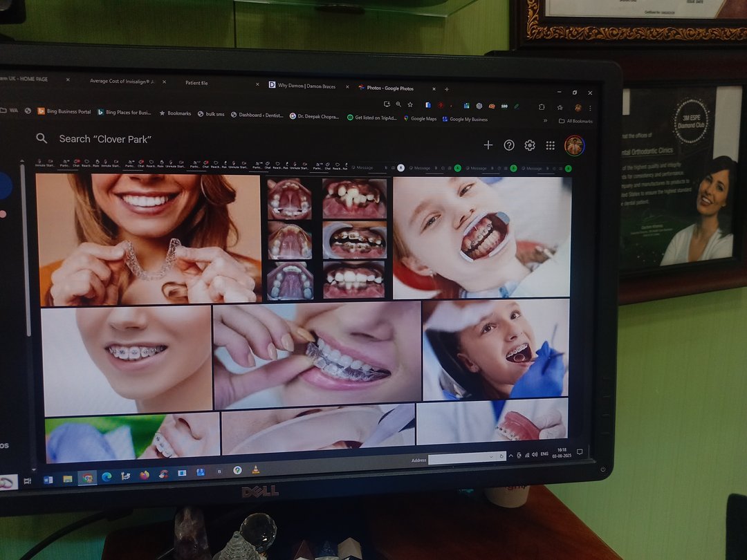Open the Get listed on TripAdvisor bookmark
Screen dimensions: 747x560
tap(372, 118)
